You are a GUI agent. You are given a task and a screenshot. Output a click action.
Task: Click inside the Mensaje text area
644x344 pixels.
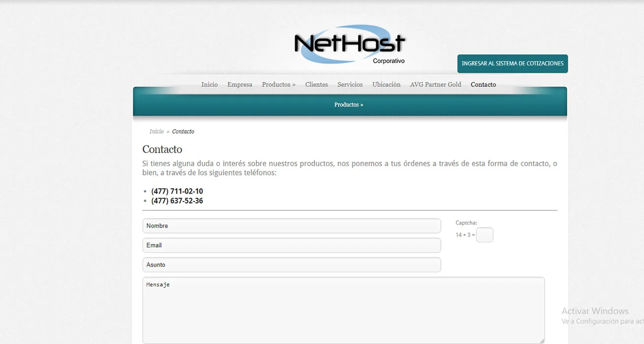tap(343, 310)
